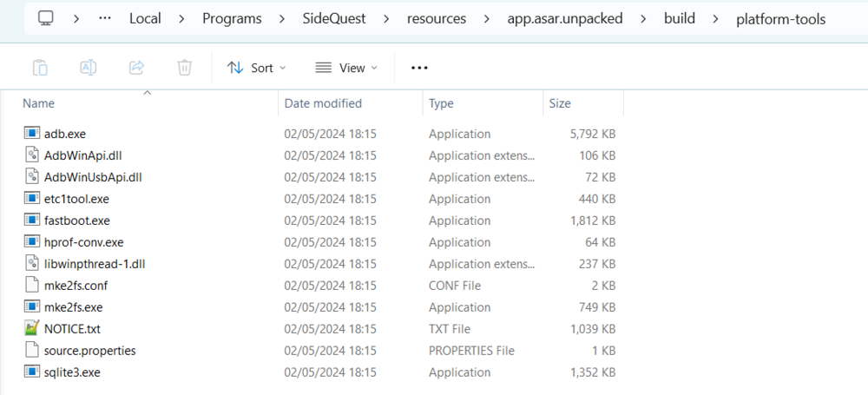This screenshot has height=395, width=868.
Task: Click the PC monitor icon in address bar
Action: pos(47,18)
